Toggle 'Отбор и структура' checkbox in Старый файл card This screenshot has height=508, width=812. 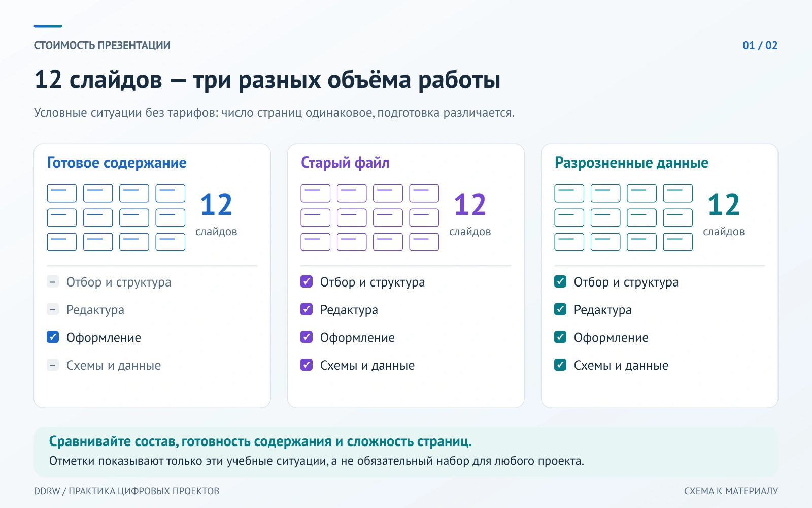point(307,281)
